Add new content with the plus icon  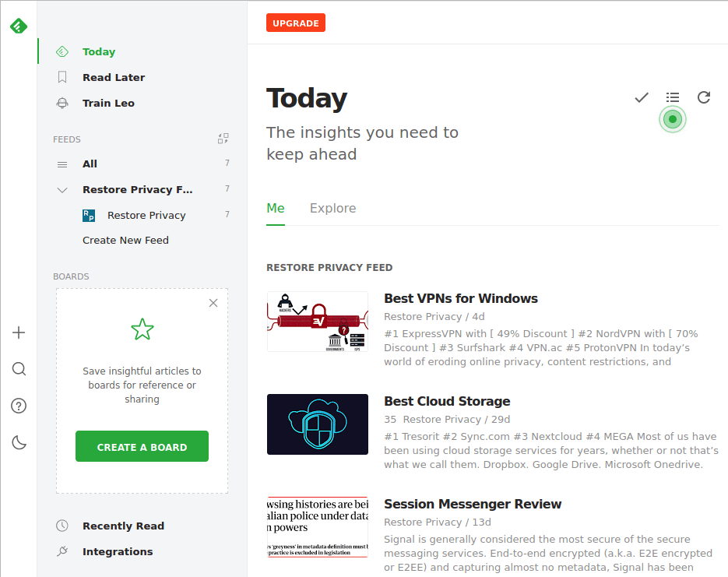pyautogui.click(x=18, y=332)
